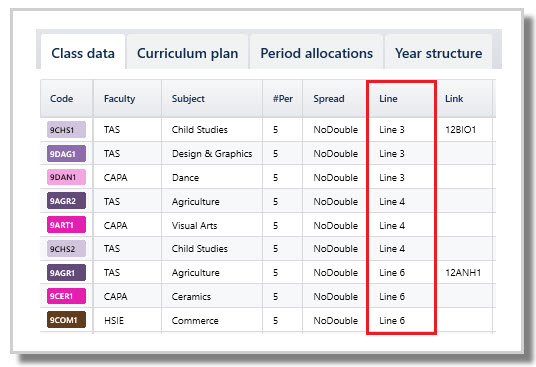Click the Design & Graphics subject cell

coord(212,154)
